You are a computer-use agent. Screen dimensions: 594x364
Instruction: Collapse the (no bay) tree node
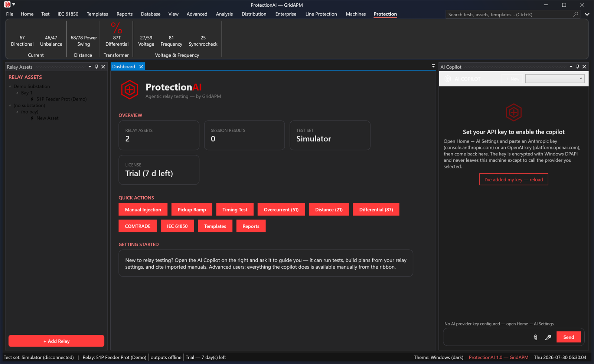click(17, 112)
